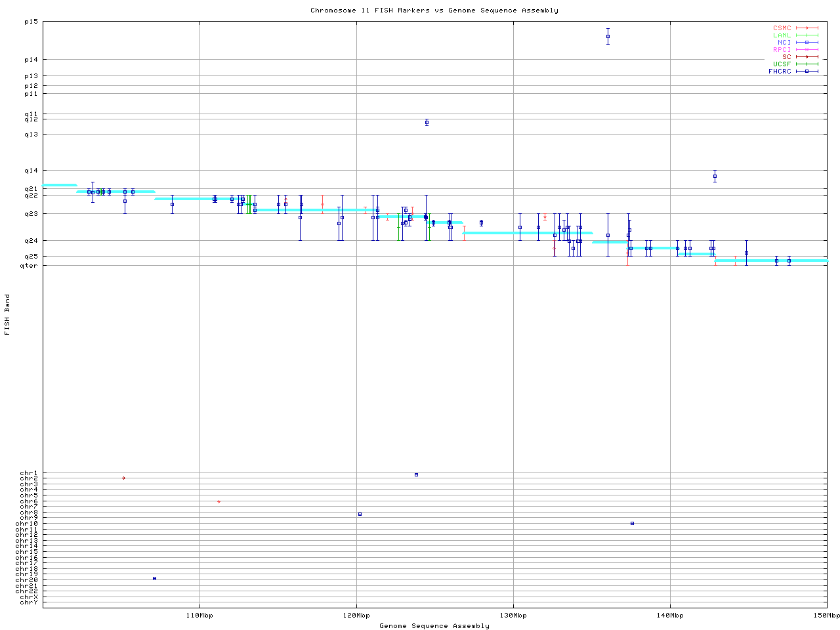Click the LANL legend entry label
Image resolution: width=840 pixels, height=630 pixels.
[x=782, y=35]
